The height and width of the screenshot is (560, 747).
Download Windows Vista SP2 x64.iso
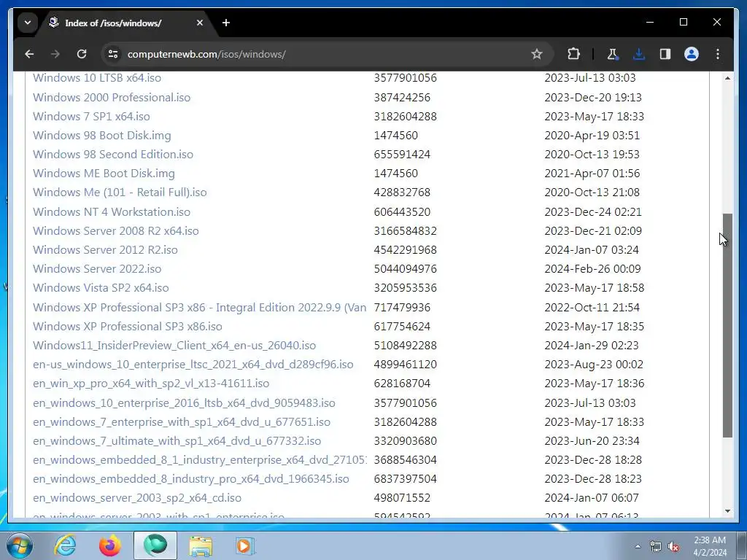pyautogui.click(x=101, y=288)
